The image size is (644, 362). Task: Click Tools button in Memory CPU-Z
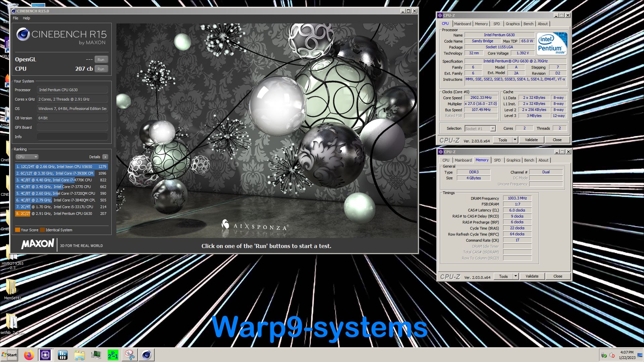[503, 277]
